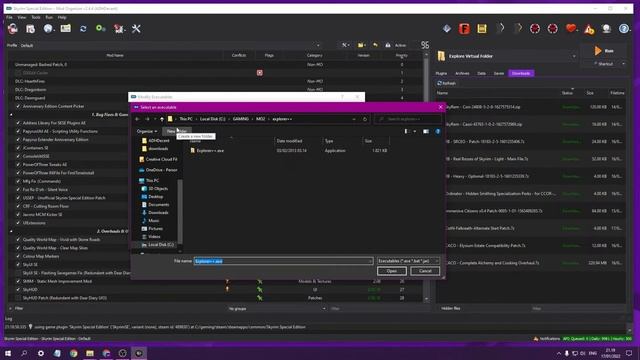Open address bar history dropdown arrow

353,119
